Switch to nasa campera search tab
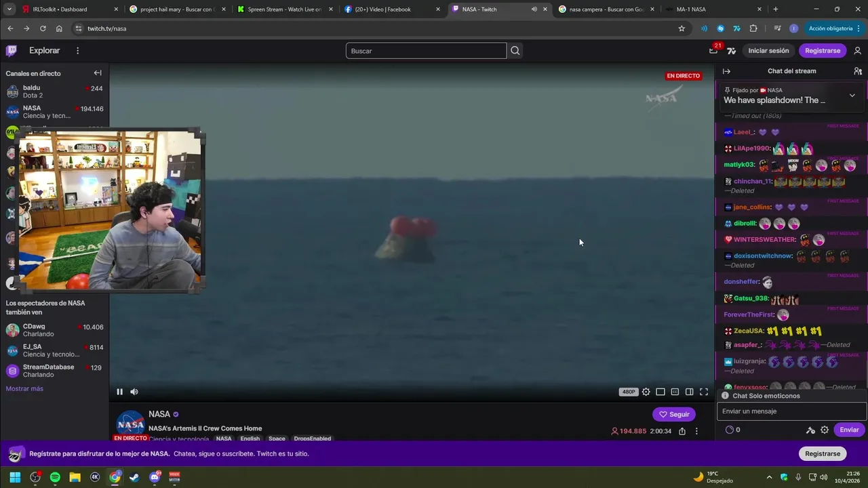Image resolution: width=868 pixels, height=488 pixels. 606,9
